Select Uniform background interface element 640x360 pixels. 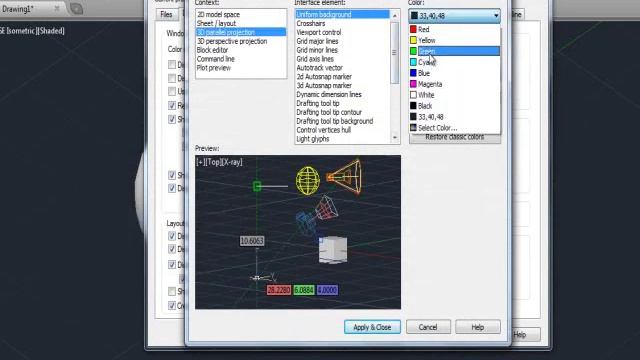pos(342,14)
